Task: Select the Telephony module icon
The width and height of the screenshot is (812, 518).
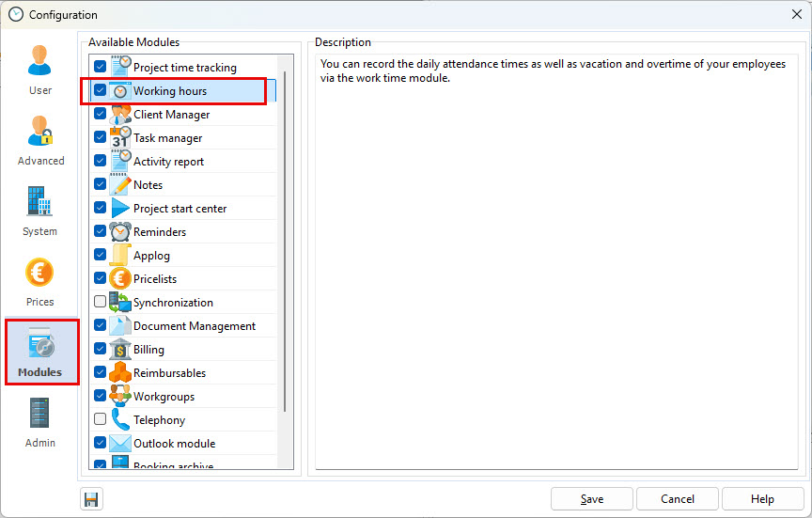Action: [120, 420]
